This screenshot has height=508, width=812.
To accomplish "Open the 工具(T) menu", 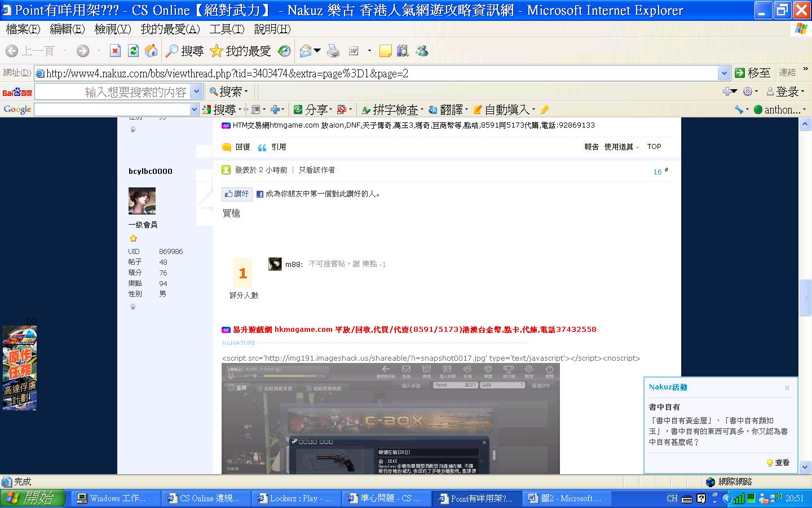I will 227,29.
